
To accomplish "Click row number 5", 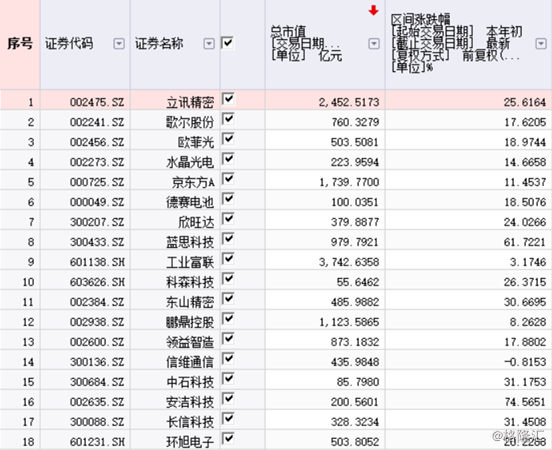I will [x=31, y=182].
